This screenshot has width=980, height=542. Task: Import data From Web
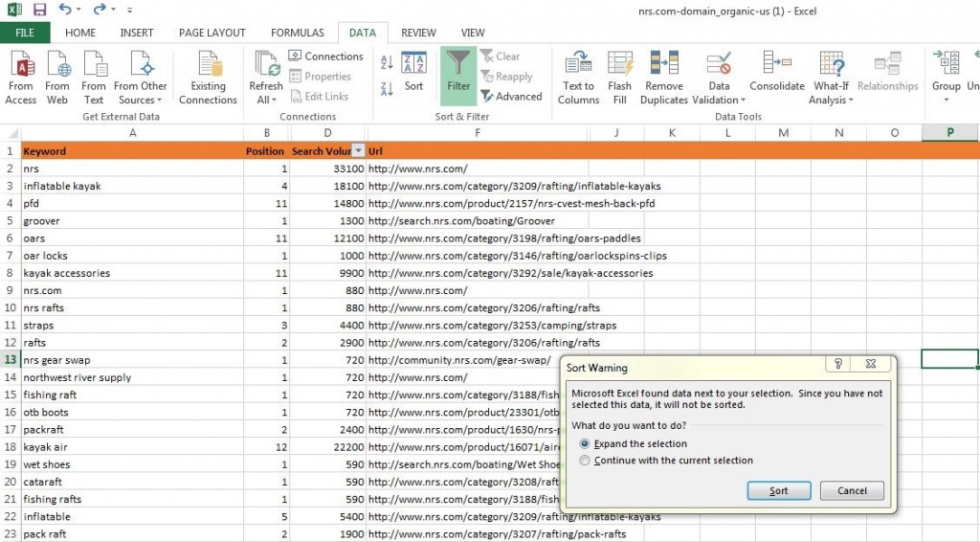56,78
